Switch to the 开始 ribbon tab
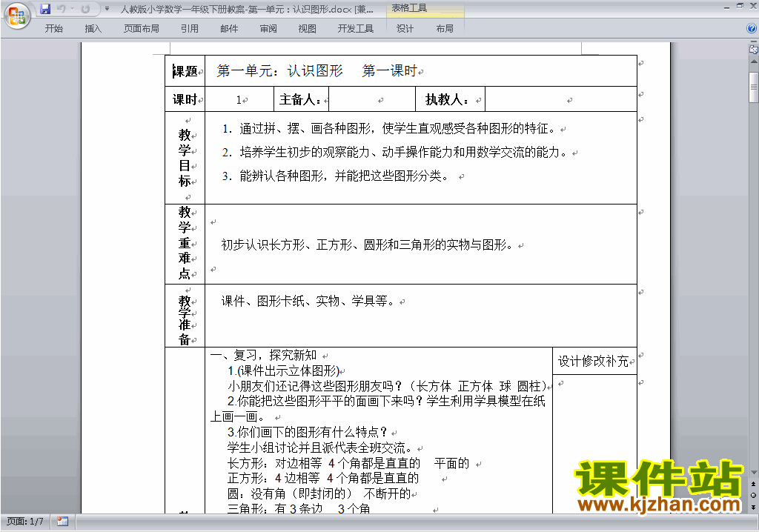The height and width of the screenshot is (532, 759). (53, 29)
